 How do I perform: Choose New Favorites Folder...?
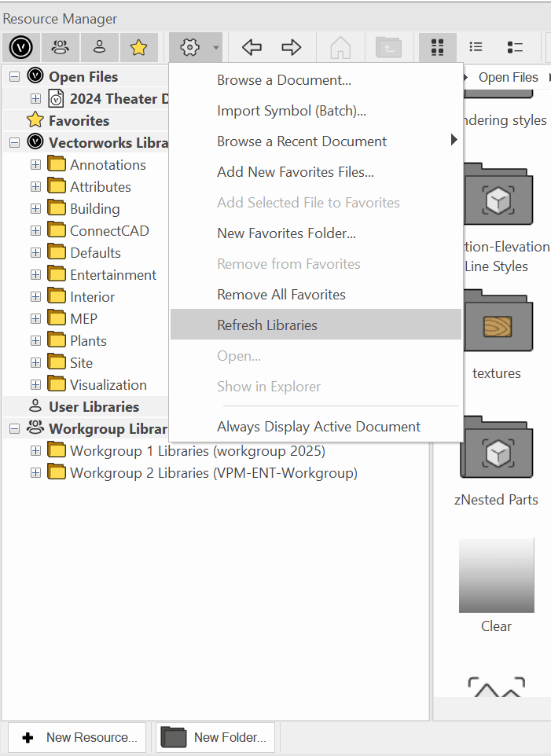316,233
